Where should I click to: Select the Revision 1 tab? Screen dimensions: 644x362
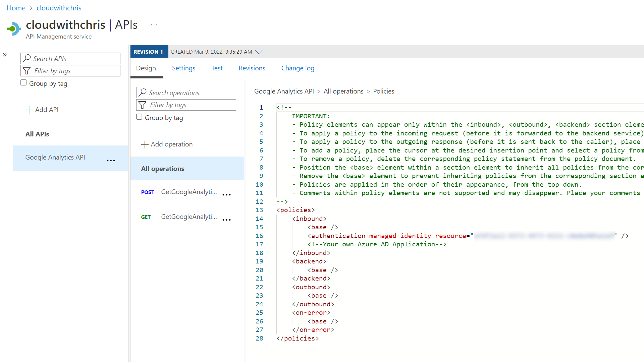pos(149,51)
